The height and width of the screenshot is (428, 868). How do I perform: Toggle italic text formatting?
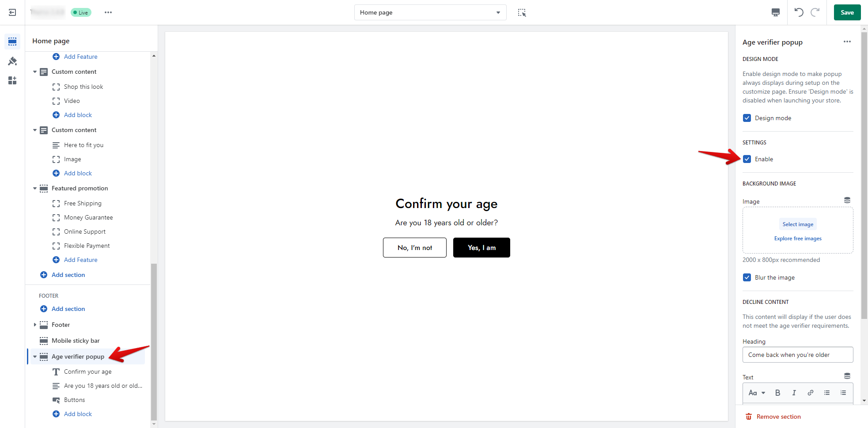click(794, 393)
